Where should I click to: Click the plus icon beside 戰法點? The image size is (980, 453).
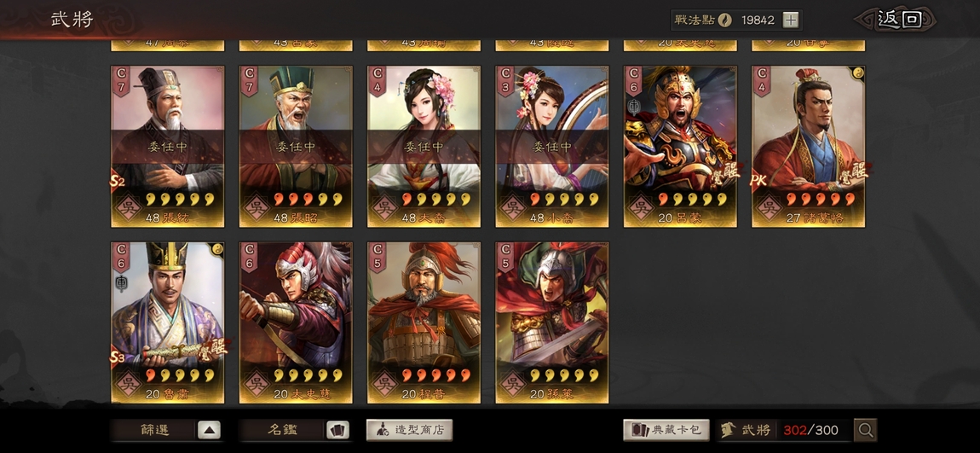pos(791,20)
